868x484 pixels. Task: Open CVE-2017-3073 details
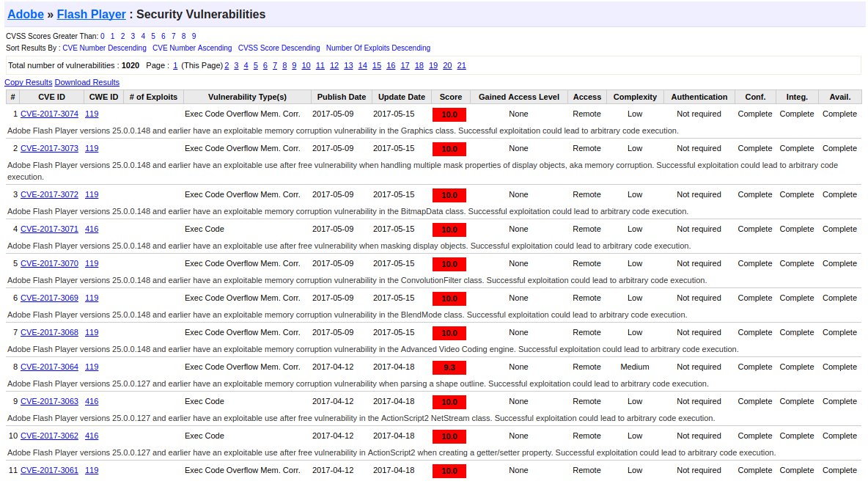pos(49,148)
